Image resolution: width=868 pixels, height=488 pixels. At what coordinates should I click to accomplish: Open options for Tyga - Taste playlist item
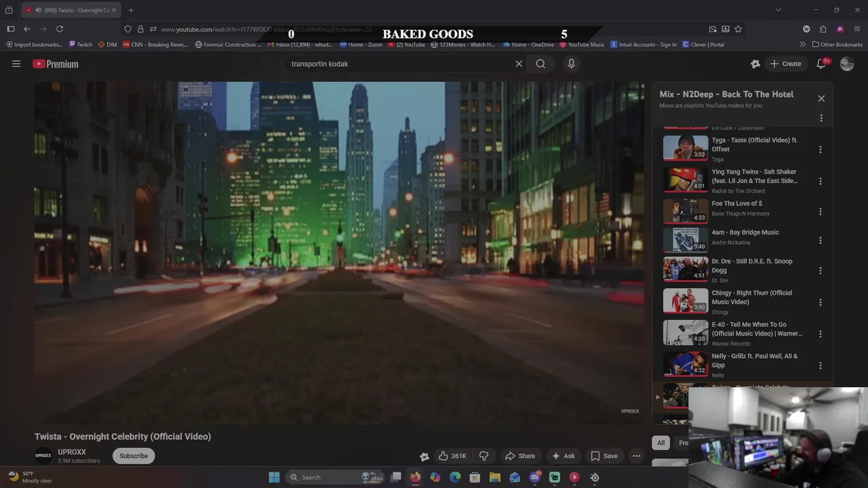[x=821, y=149]
